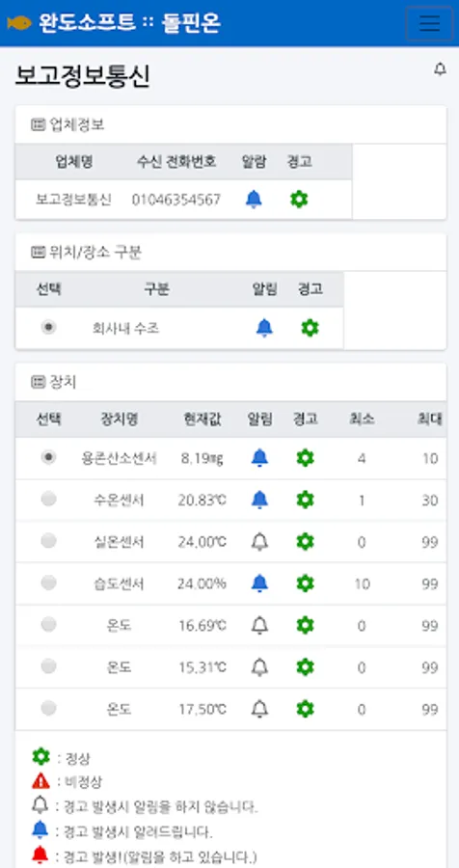The width and height of the screenshot is (459, 868).
Task: Click green gear status in 업체정보 row
Action: click(x=299, y=200)
